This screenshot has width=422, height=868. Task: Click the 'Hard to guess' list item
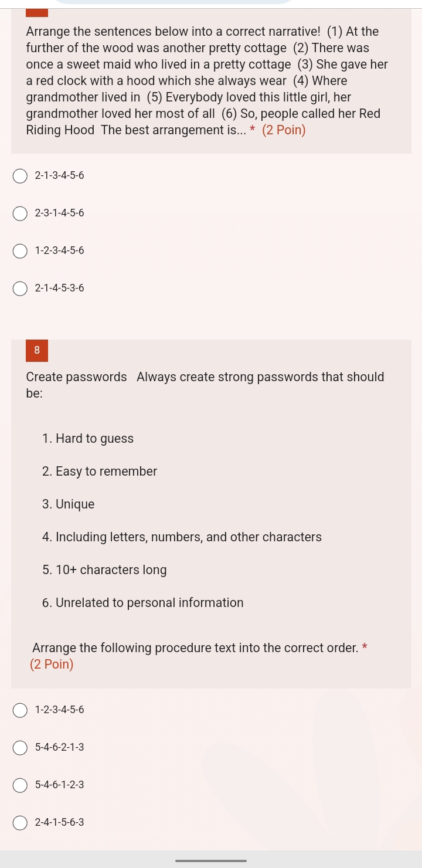88,439
